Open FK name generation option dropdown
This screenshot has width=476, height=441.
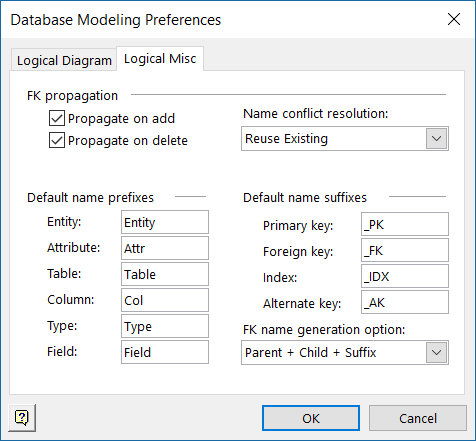coord(436,352)
